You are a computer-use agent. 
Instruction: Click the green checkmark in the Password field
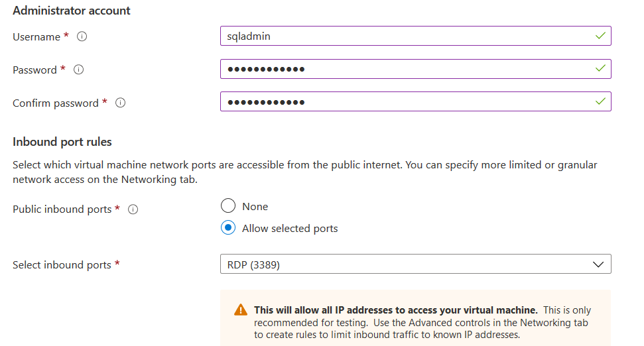point(600,68)
